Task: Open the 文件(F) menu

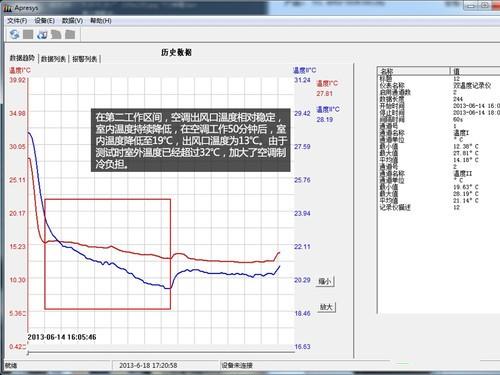Action: tap(17, 21)
